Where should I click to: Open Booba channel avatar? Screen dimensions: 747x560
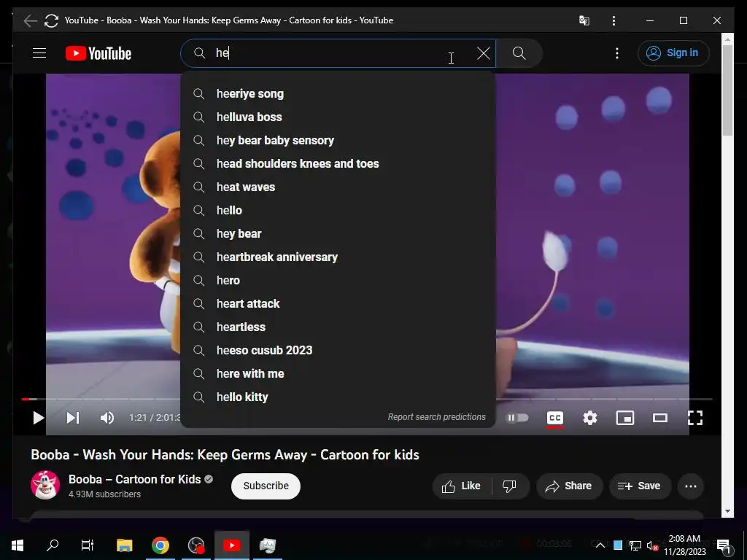pyautogui.click(x=45, y=485)
